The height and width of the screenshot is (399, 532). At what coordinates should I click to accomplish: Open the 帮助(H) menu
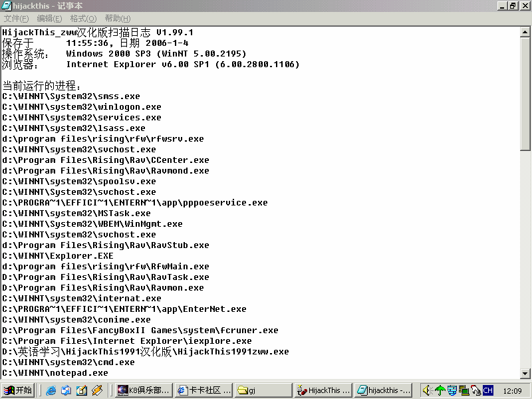(118, 19)
